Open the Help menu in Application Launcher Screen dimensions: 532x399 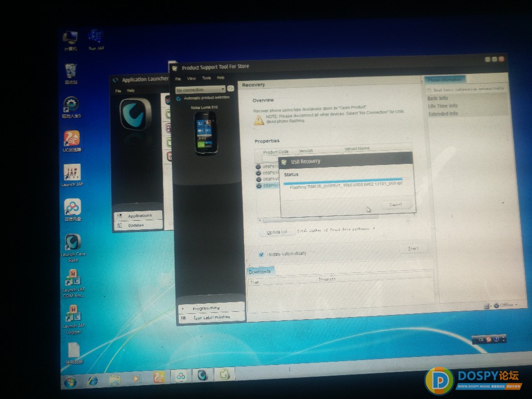(x=131, y=90)
